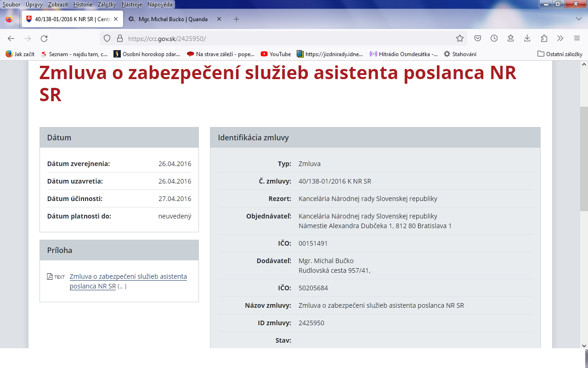Close the crz.gov.sk contract tab
The image size is (588, 368).
116,19
